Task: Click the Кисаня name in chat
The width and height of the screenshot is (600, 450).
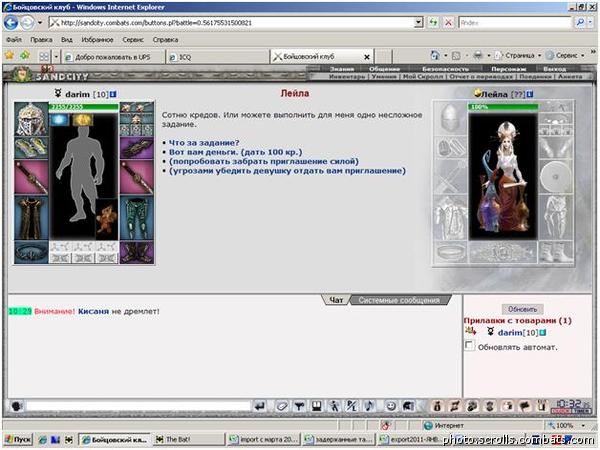Action: coord(93,311)
